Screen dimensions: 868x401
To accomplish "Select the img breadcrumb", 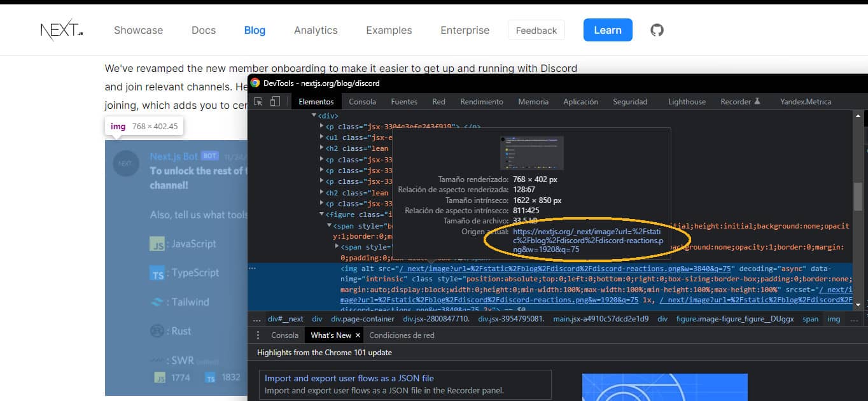I will tap(834, 319).
